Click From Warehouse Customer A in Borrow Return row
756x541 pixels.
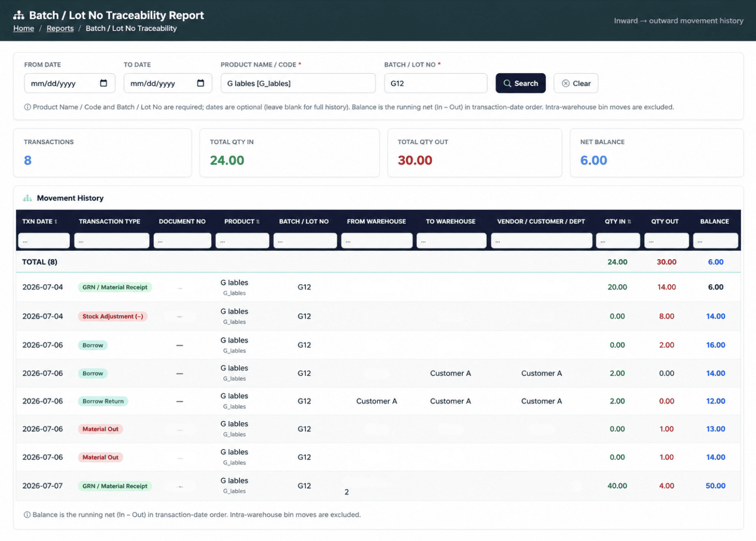[x=377, y=401]
